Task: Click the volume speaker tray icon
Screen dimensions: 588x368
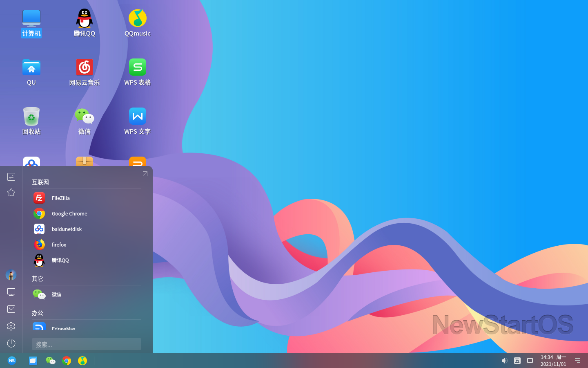Action: [504, 361]
